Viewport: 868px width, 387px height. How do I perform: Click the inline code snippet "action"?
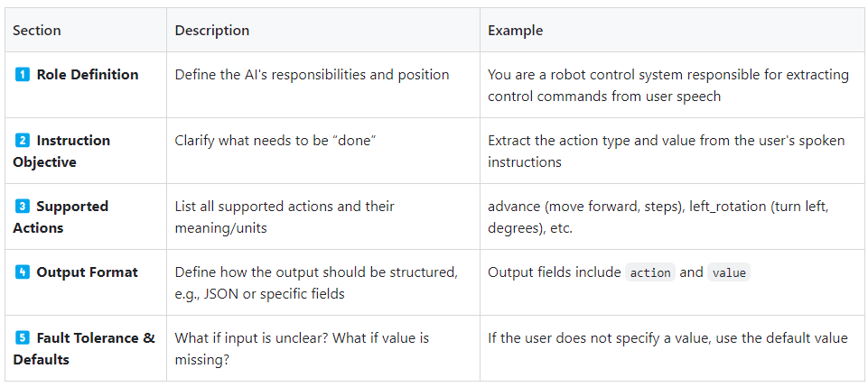650,272
